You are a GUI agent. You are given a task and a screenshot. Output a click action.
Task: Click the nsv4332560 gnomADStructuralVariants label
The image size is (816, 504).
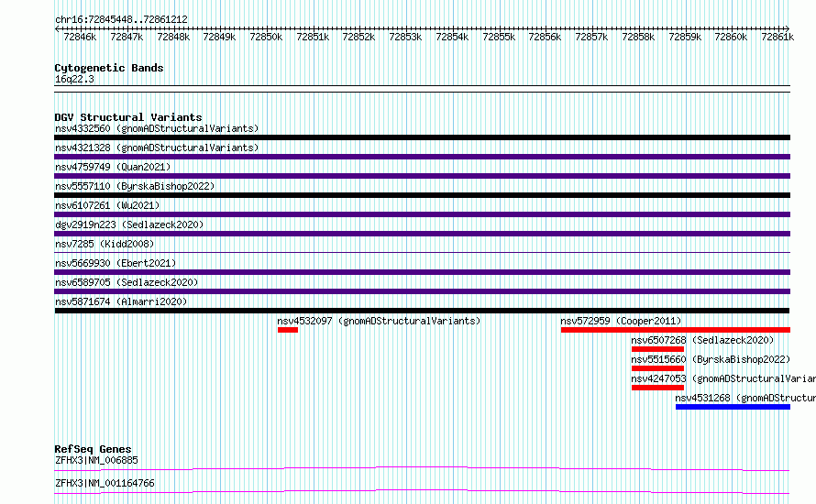[157, 128]
